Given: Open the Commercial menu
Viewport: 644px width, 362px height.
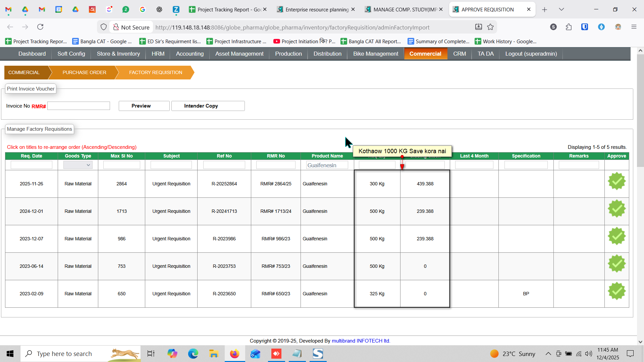Looking at the screenshot, I should (425, 54).
